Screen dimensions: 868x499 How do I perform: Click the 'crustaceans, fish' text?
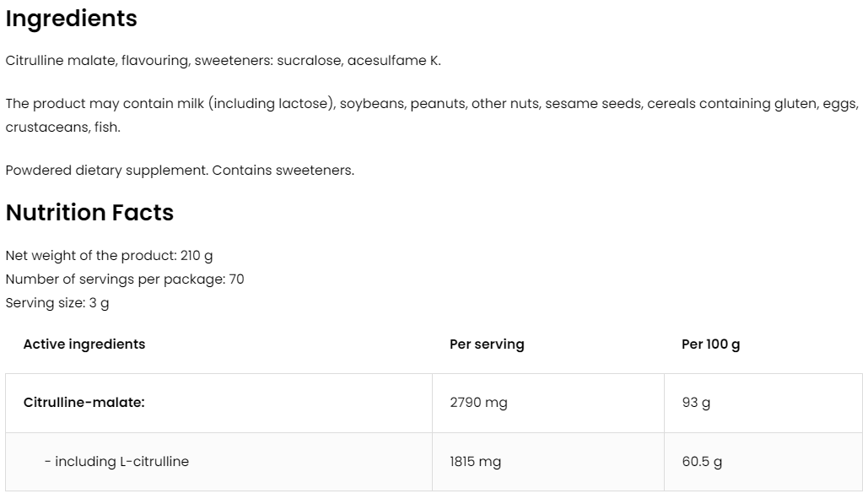click(x=63, y=127)
